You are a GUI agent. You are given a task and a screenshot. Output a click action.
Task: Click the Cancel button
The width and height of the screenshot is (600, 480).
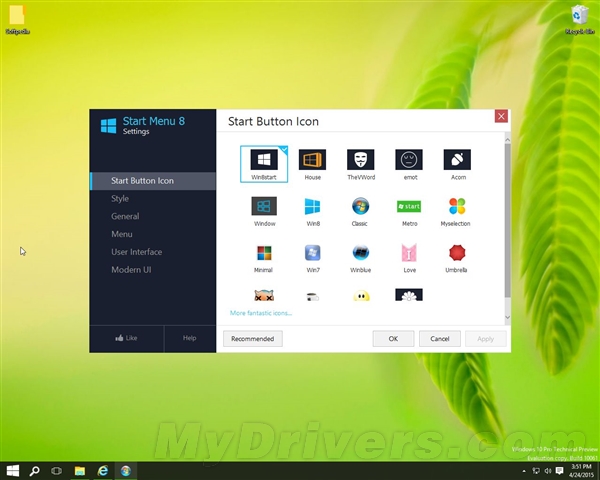coord(440,339)
